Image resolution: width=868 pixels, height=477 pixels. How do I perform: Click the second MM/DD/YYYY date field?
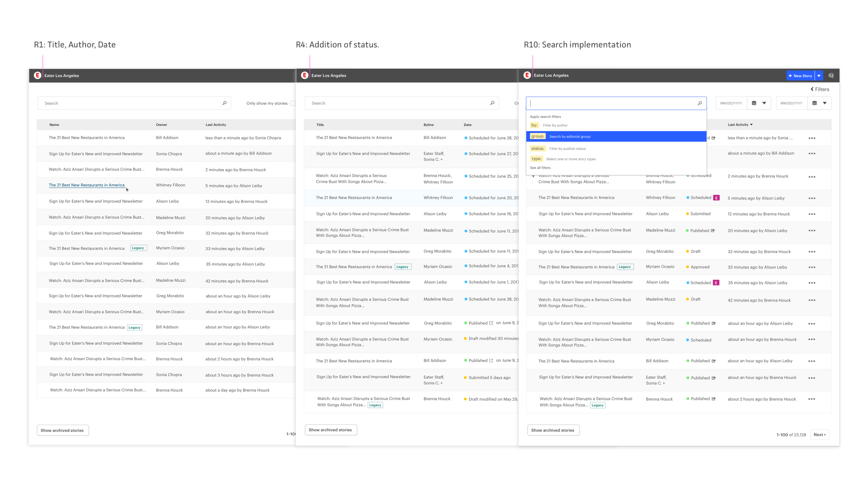point(791,103)
